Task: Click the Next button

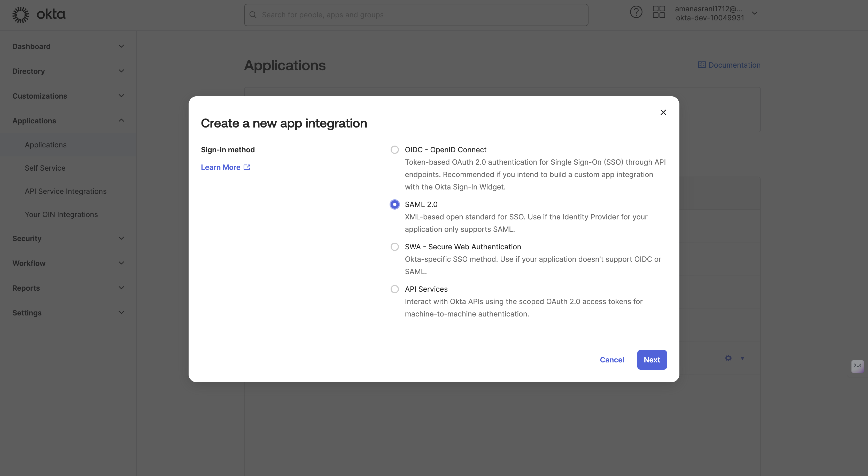Action: (652, 359)
